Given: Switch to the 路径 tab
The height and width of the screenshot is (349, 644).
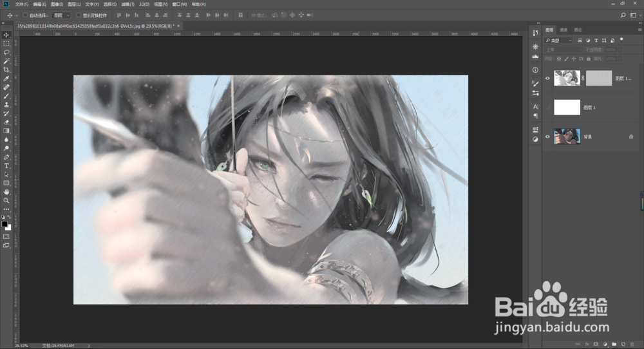Looking at the screenshot, I should [578, 30].
